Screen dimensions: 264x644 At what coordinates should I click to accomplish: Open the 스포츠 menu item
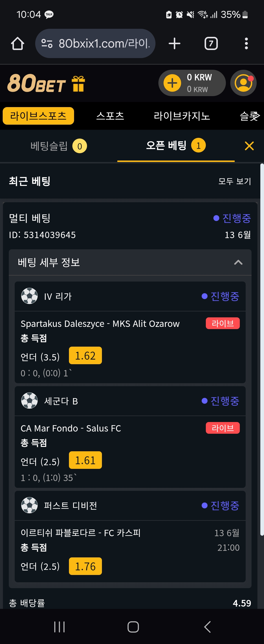tap(110, 116)
